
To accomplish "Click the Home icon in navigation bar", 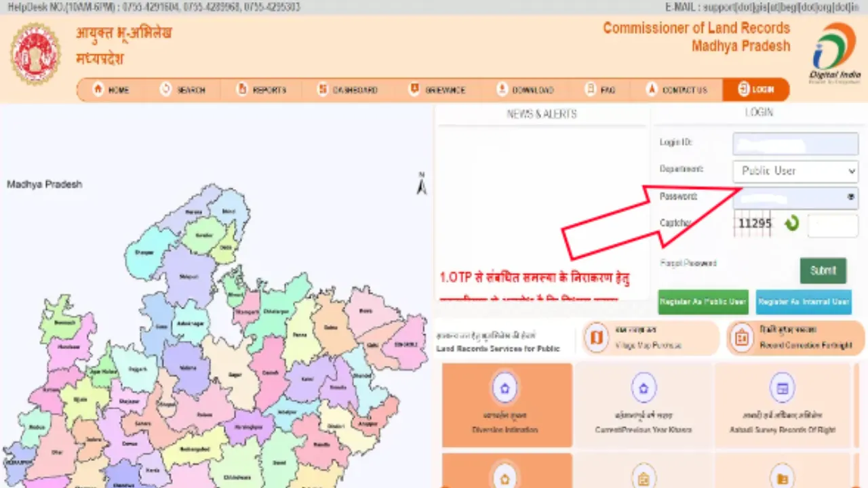I will pos(99,89).
